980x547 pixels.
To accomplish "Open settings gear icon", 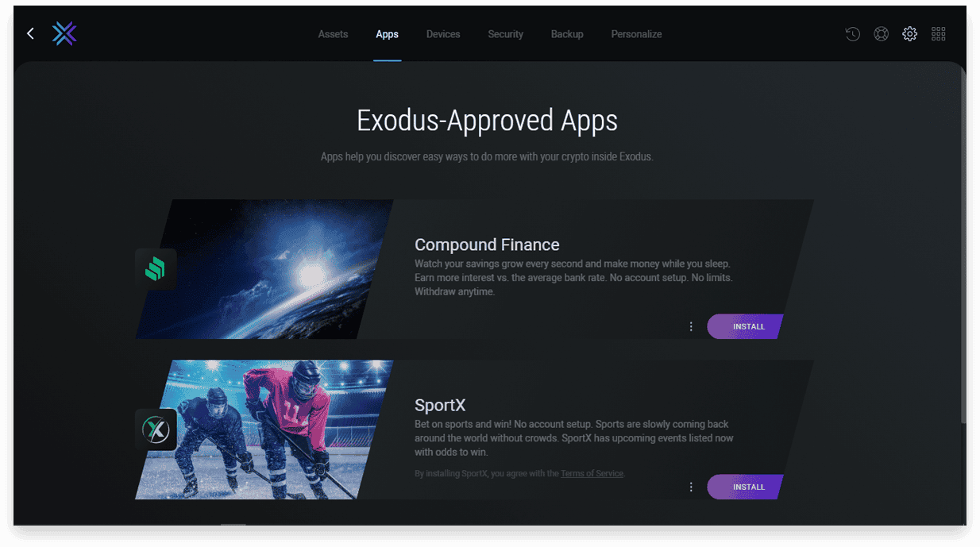I will 909,34.
